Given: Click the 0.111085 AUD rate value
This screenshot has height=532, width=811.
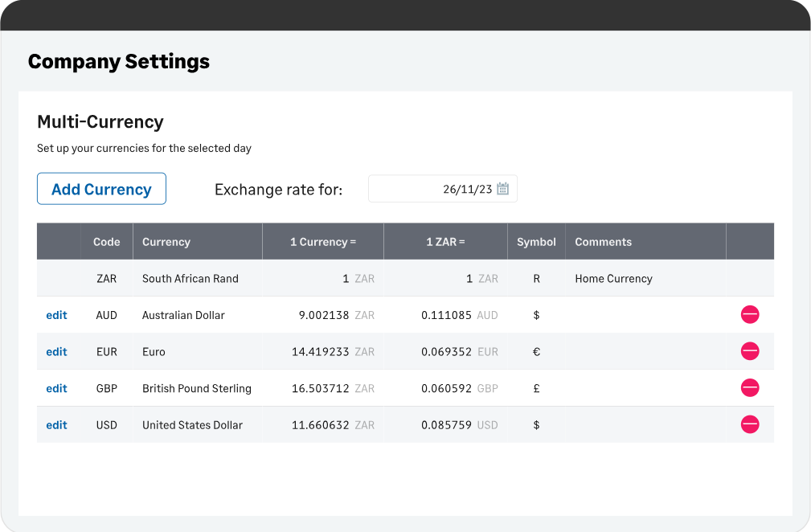Looking at the screenshot, I should pos(459,315).
